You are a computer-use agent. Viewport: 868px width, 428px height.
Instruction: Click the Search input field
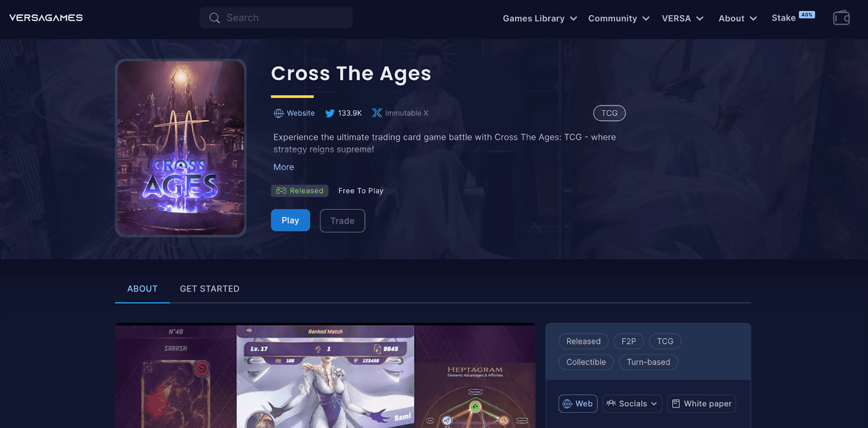click(x=276, y=18)
